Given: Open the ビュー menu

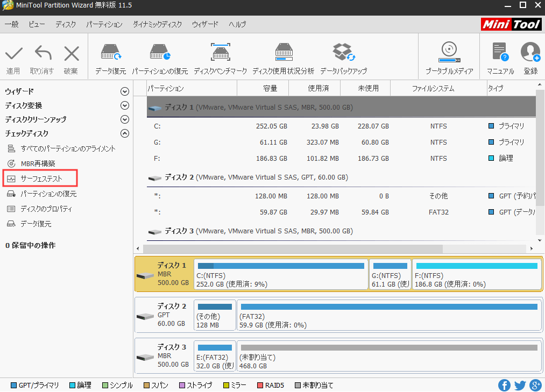Looking at the screenshot, I should click(37, 24).
